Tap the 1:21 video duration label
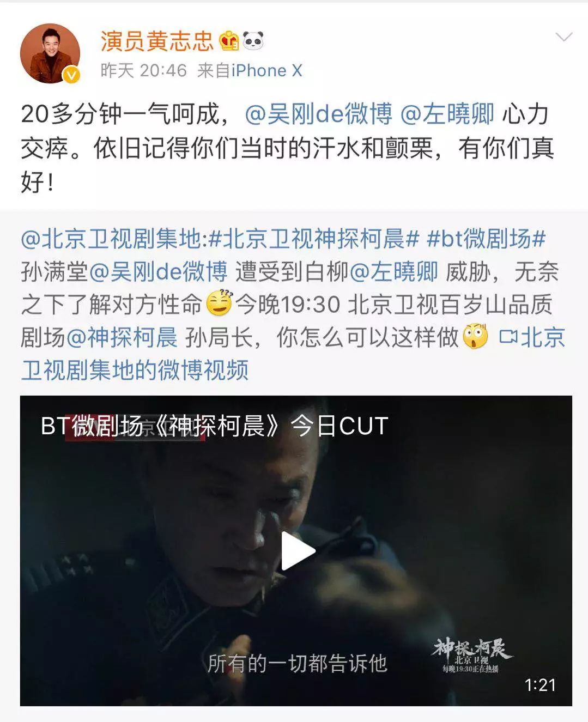The width and height of the screenshot is (588, 722). click(540, 685)
